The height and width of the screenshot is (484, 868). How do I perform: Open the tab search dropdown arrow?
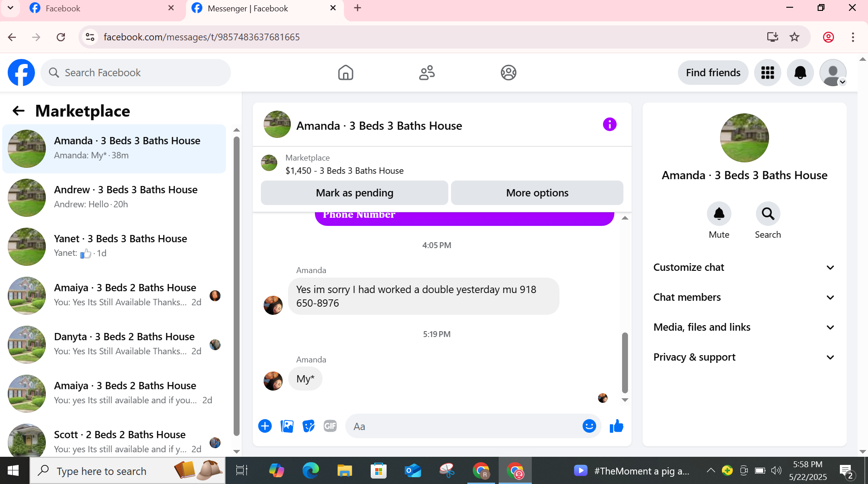[x=10, y=8]
